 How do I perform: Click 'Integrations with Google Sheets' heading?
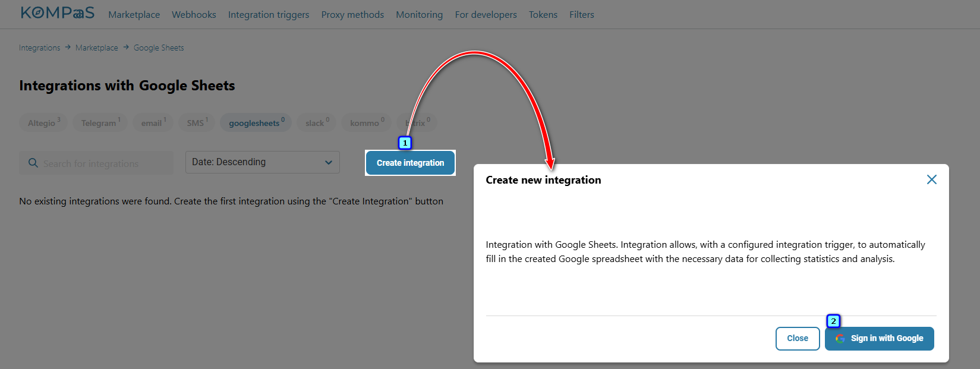127,86
